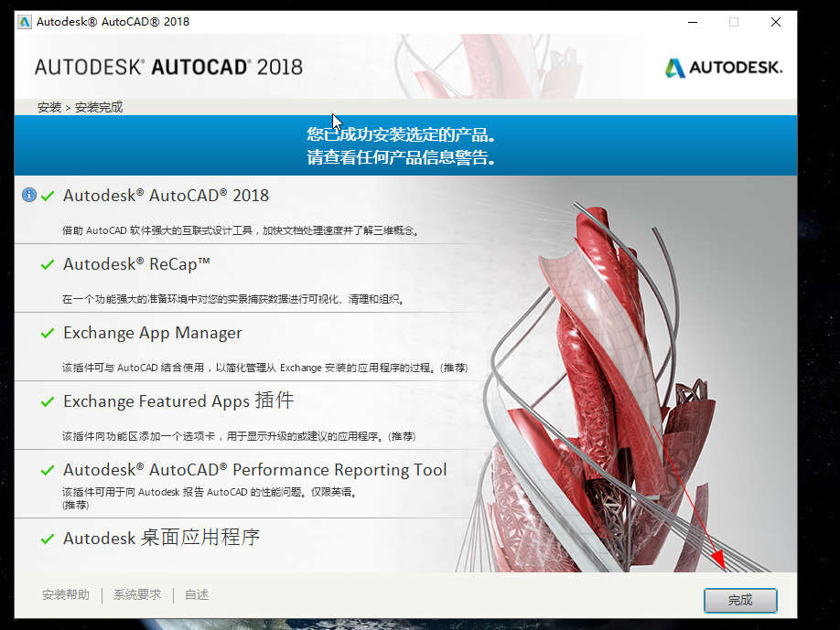Screen dimensions: 840x630
Task: Click the checkmark beside Performance Reporting Tool
Action: (x=48, y=470)
